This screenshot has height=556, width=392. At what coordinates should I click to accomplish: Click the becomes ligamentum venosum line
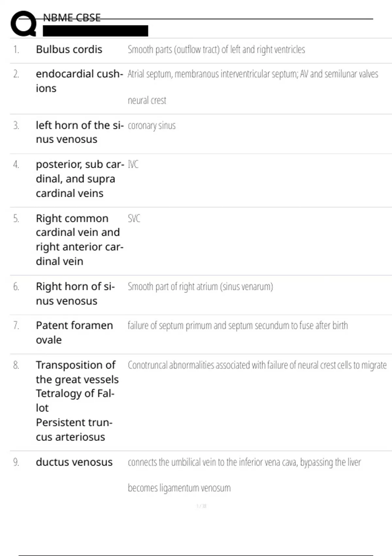179,488
